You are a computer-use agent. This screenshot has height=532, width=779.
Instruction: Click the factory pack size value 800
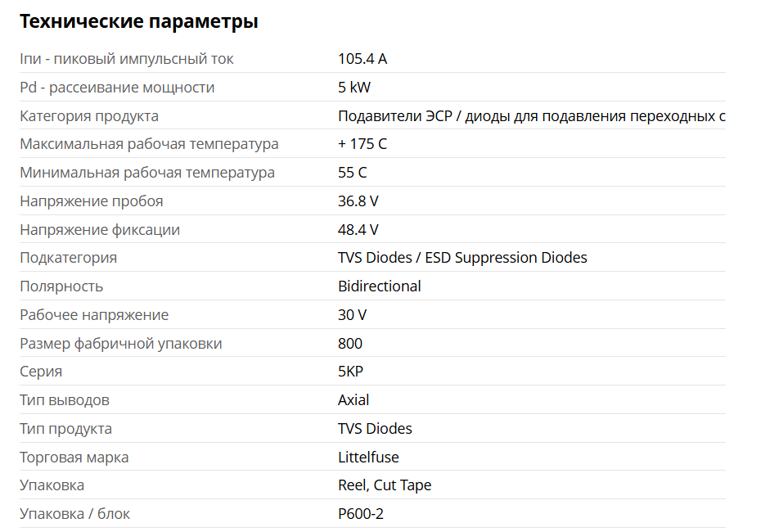[x=350, y=344]
